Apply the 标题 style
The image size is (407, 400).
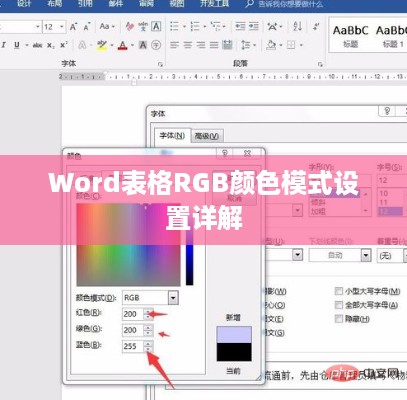click(x=350, y=36)
